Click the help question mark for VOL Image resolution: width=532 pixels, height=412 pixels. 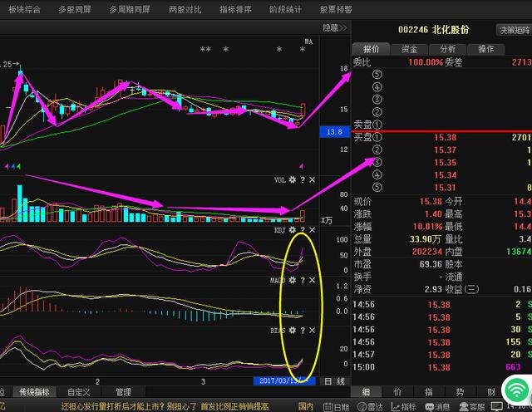pyautogui.click(x=303, y=180)
